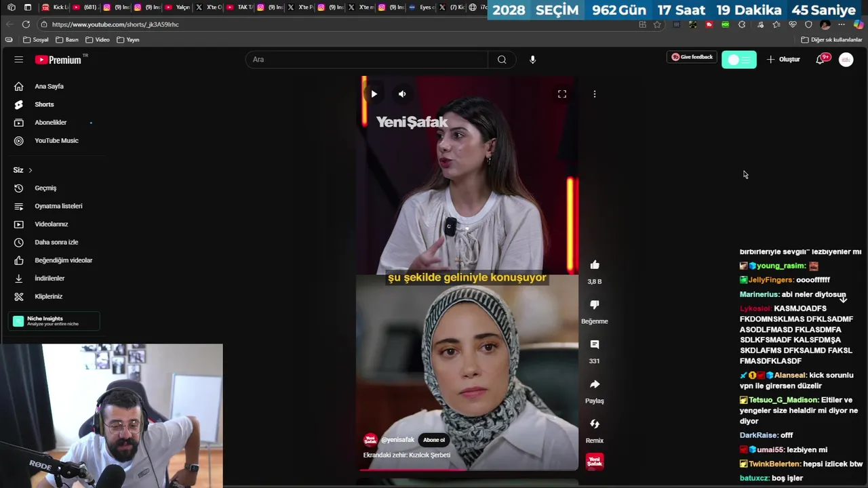The image size is (868, 488).
Task: Go to YouTube Premium home logo
Action: click(58, 60)
